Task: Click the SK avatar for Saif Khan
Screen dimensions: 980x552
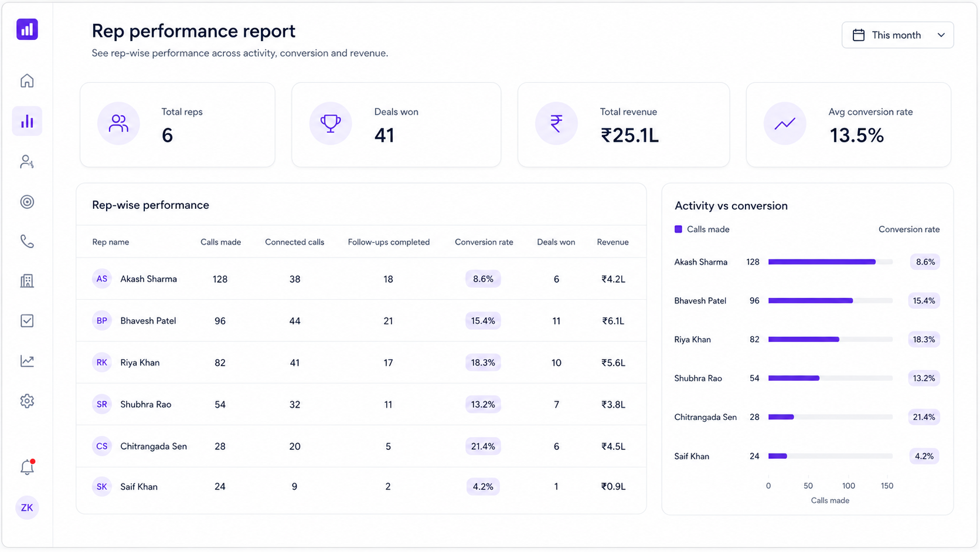Action: click(x=102, y=487)
